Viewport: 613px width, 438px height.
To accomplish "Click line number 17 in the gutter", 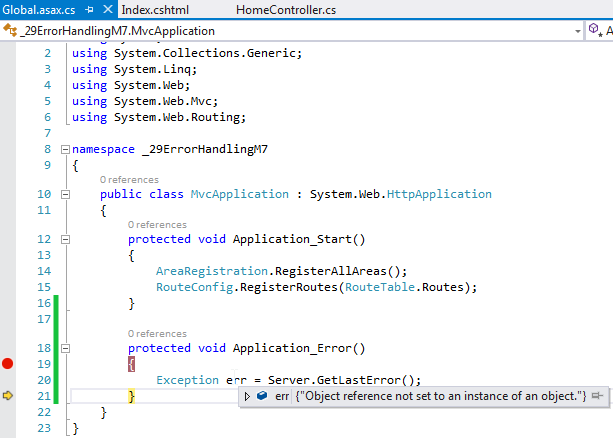I will [x=44, y=319].
